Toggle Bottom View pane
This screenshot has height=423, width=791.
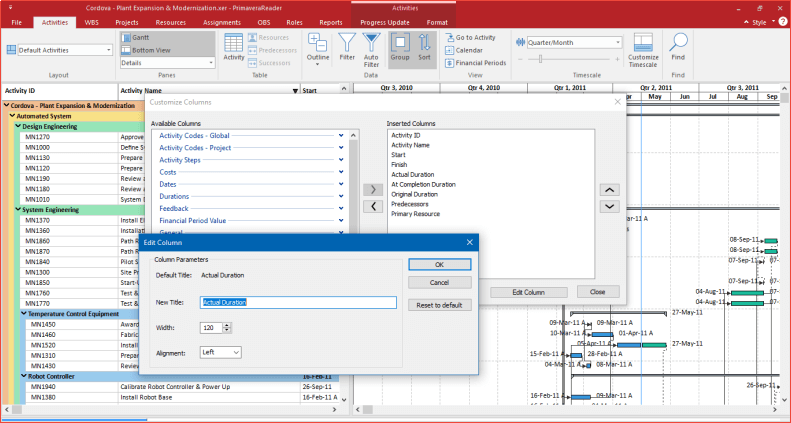[167, 50]
